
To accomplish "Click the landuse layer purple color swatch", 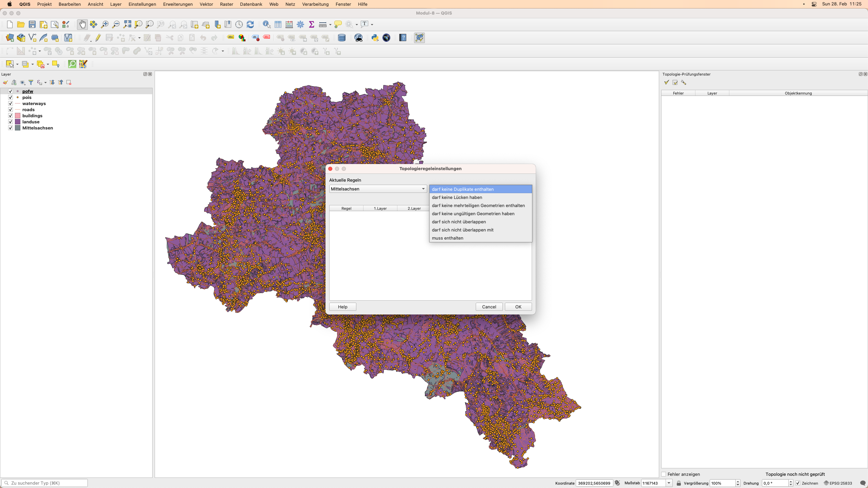I will 18,122.
